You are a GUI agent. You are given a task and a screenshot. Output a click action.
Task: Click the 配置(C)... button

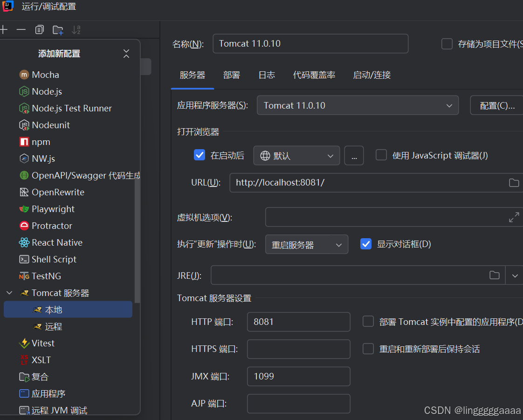[497, 105]
